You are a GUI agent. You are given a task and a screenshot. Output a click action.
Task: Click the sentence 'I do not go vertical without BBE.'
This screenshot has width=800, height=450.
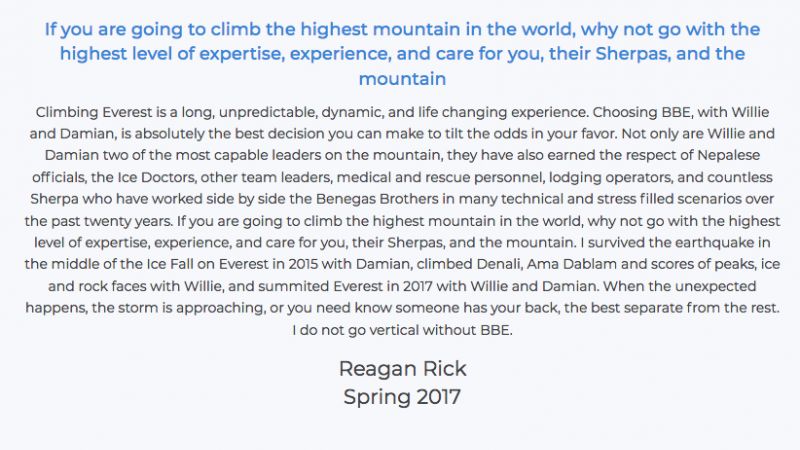402,330
